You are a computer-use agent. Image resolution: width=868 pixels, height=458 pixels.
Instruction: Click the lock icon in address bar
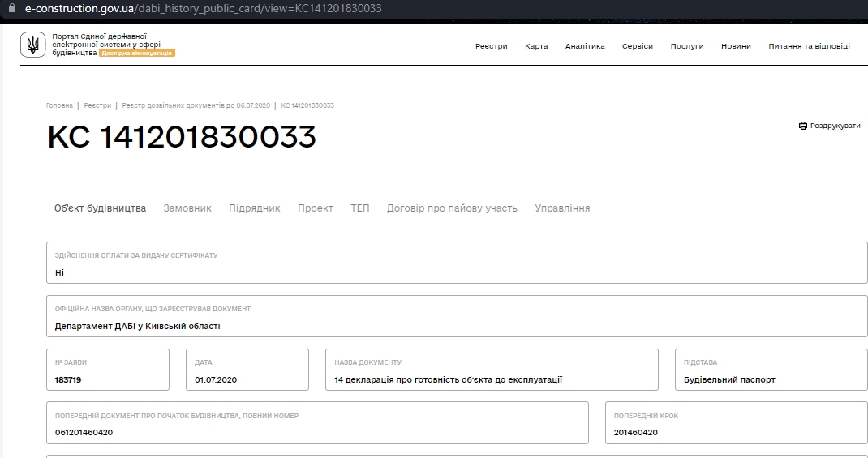[11, 8]
